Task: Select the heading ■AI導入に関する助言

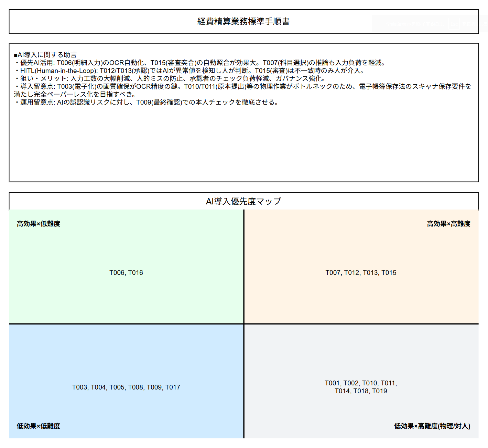Action: (x=45, y=55)
